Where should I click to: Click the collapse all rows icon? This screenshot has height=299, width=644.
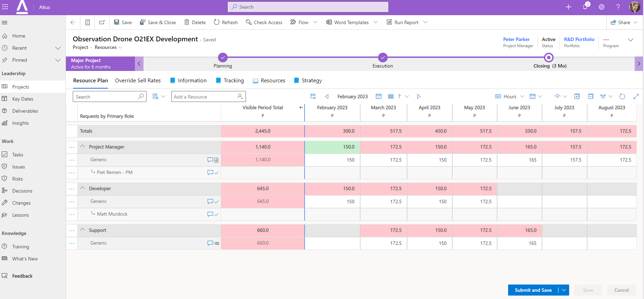point(591,96)
